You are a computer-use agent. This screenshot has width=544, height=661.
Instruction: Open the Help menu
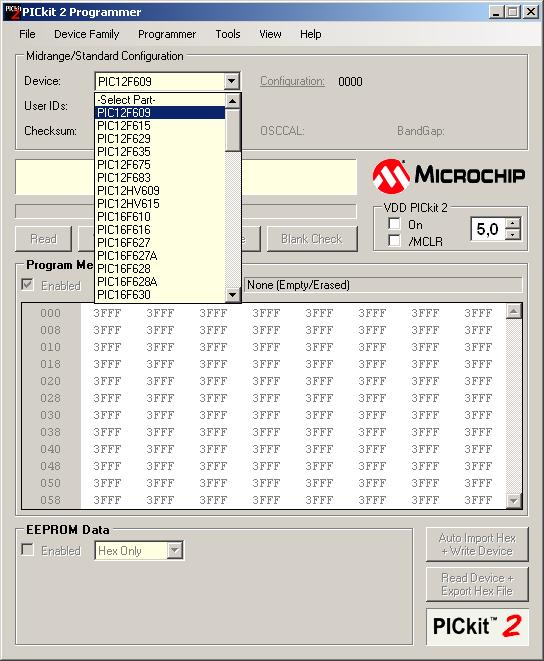point(311,34)
